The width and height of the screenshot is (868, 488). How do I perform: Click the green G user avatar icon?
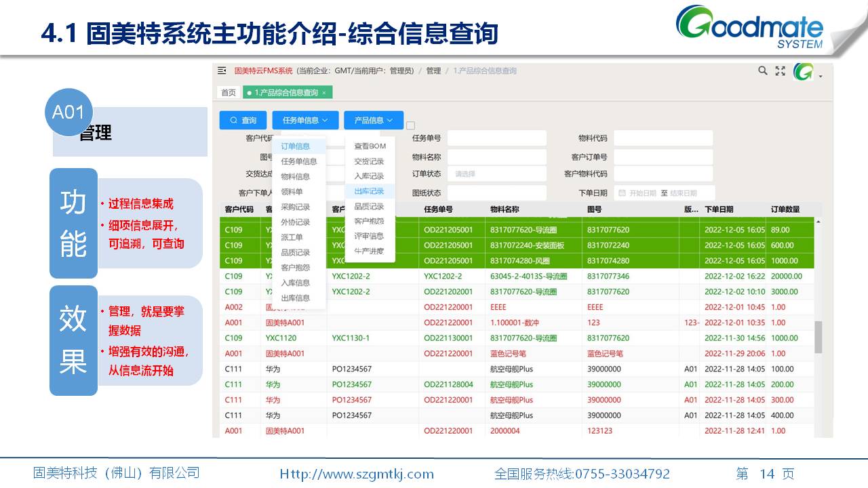tap(804, 72)
